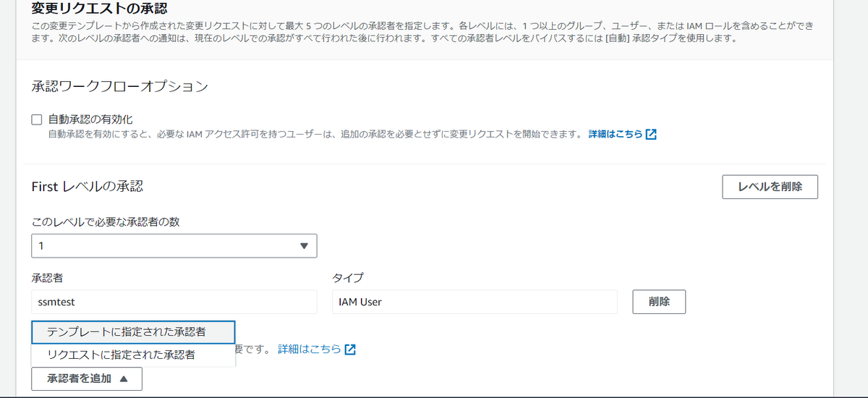Image resolution: width=868 pixels, height=398 pixels.
Task: Click the 承認ワークフローオプション heading
Action: click(120, 87)
